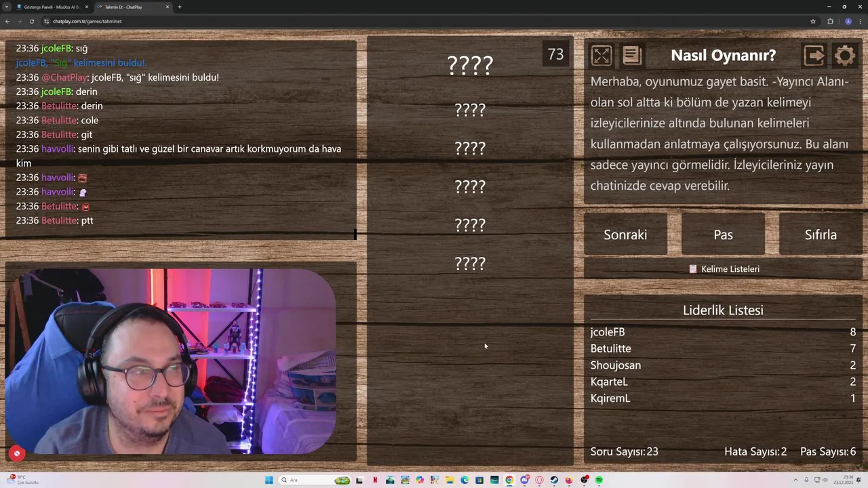Screen dimensions: 868x488
Task: Click the weather widget on taskbar
Action: pos(22,479)
